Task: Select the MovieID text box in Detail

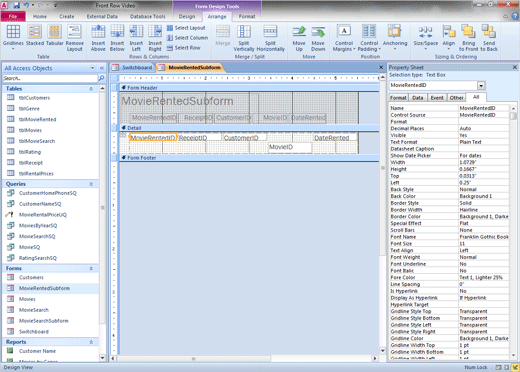Action: coord(290,147)
